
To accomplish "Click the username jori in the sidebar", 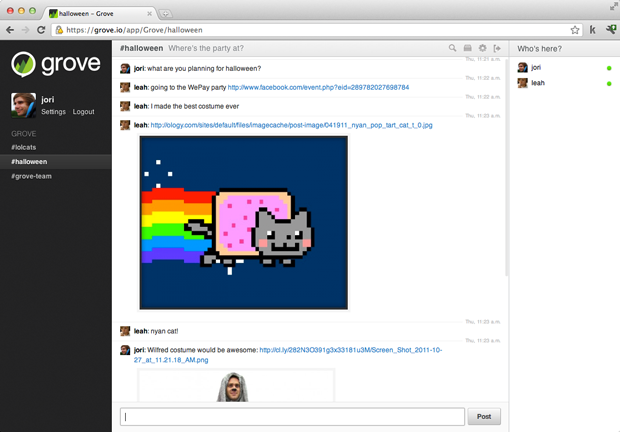I will click(48, 100).
